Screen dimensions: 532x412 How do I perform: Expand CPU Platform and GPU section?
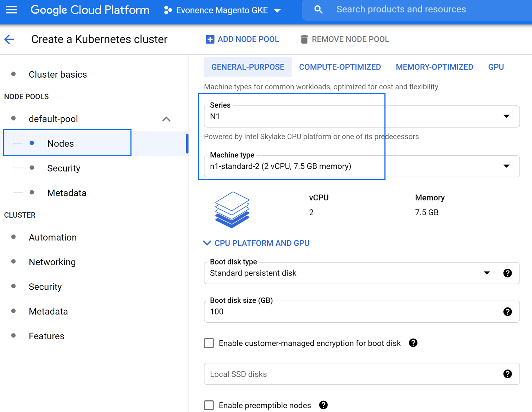(256, 243)
